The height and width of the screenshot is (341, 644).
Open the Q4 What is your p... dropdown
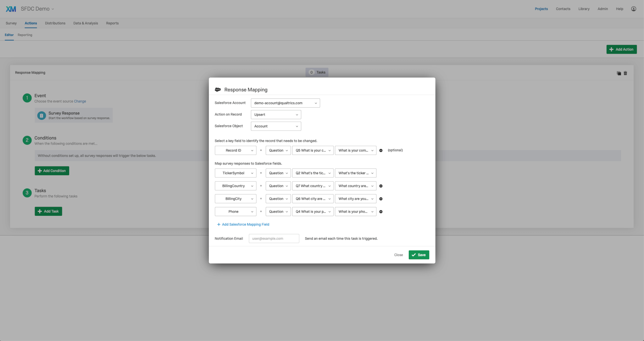tap(313, 212)
